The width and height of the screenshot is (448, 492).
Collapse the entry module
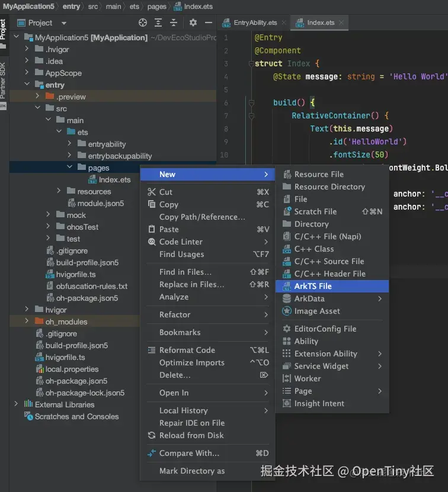click(27, 85)
